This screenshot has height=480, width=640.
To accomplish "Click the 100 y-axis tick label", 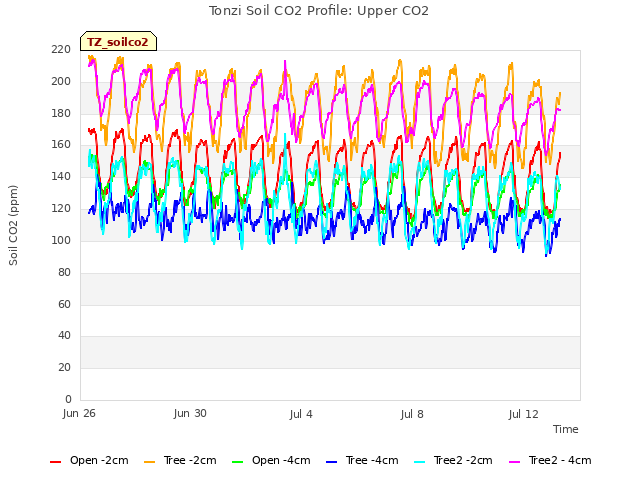I will pos(61,240).
